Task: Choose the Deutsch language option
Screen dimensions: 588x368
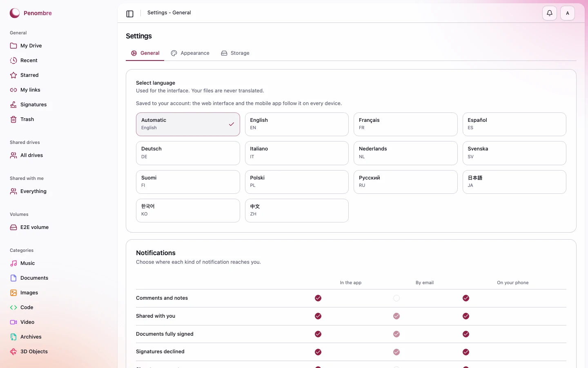Action: point(188,153)
